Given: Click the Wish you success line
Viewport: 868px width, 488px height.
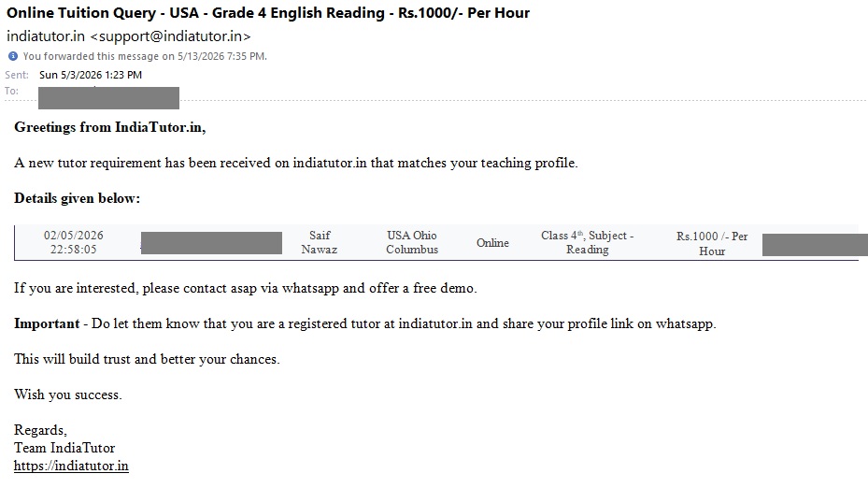Looking at the screenshot, I should coord(68,395).
